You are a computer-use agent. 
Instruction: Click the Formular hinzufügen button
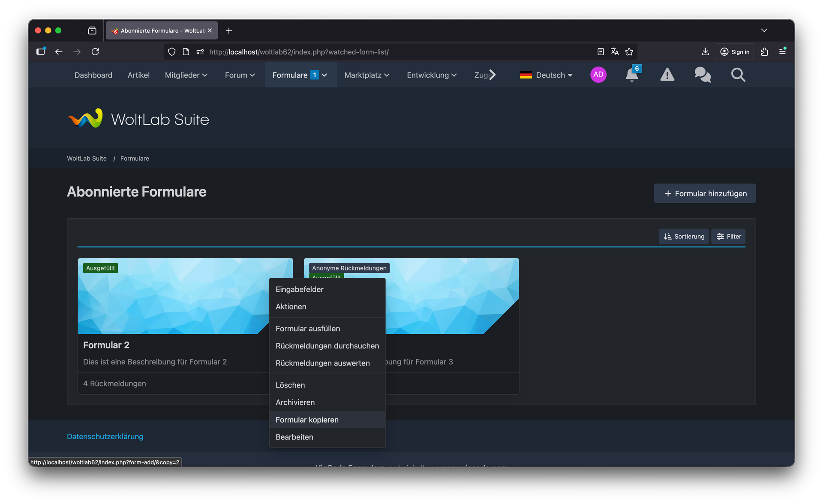click(705, 194)
